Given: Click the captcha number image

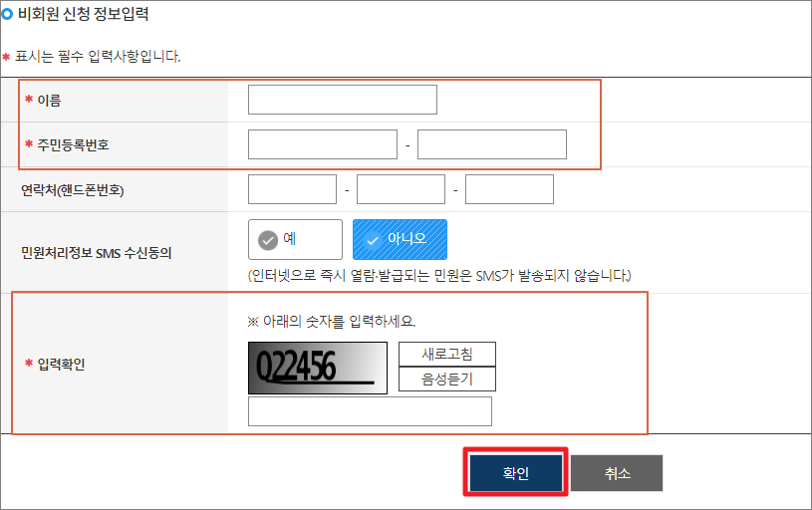Looking at the screenshot, I should [x=318, y=368].
